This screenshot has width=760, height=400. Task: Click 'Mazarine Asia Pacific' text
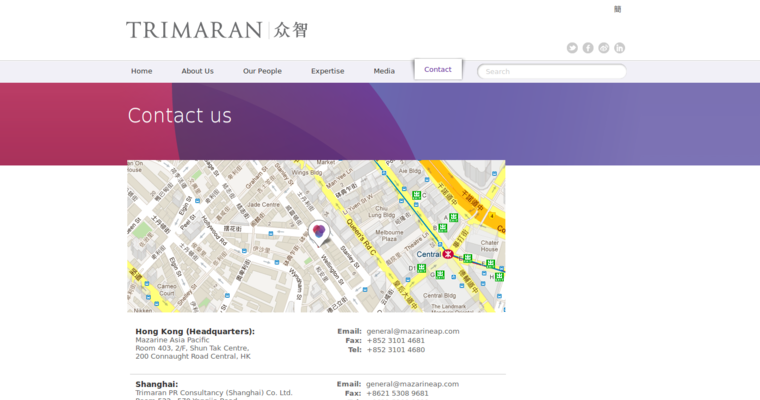[172, 340]
